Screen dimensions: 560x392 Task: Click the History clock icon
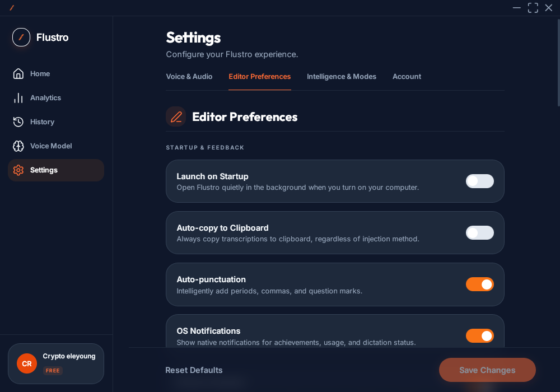tap(18, 122)
